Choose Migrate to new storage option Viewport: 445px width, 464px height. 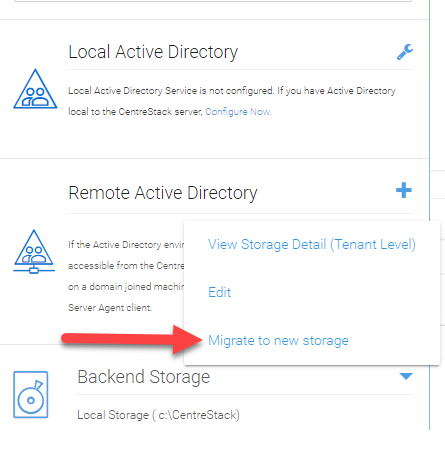pos(278,340)
